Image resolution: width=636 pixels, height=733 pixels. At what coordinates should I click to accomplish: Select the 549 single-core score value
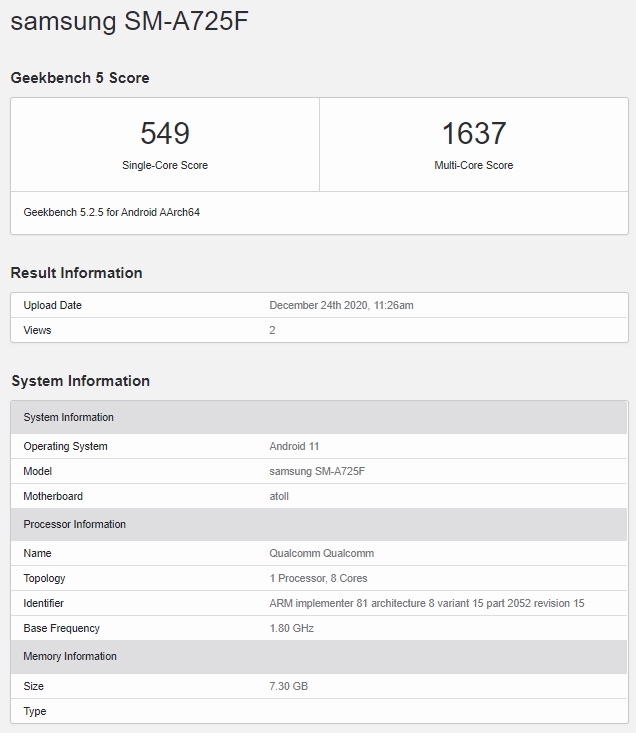[165, 133]
